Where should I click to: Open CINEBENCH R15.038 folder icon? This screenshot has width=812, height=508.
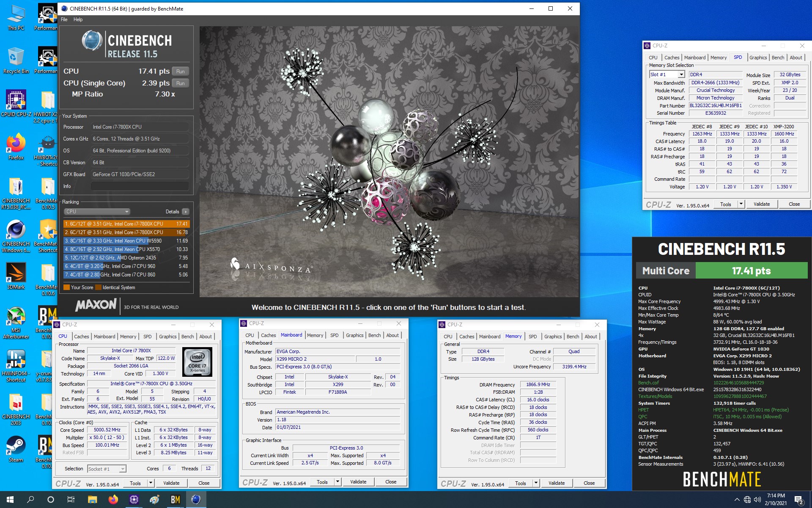(16, 193)
